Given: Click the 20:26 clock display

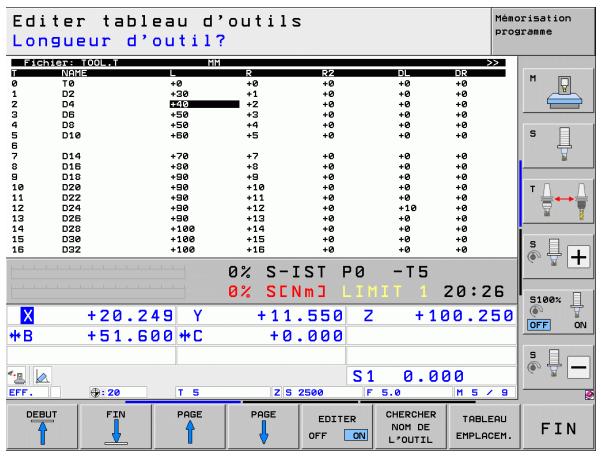Looking at the screenshot, I should pos(474,292).
